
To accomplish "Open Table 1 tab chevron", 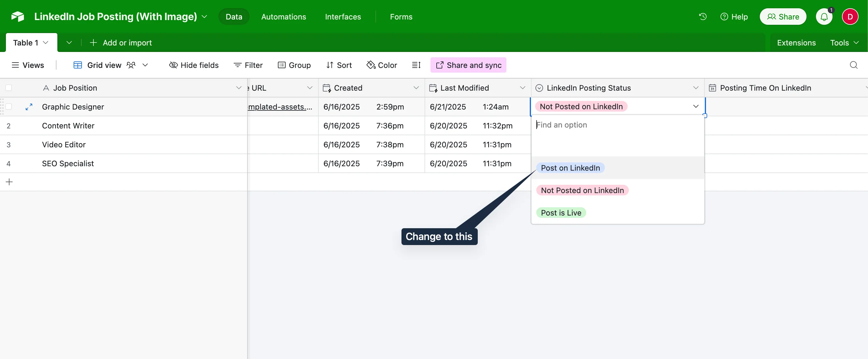I will click(x=46, y=43).
